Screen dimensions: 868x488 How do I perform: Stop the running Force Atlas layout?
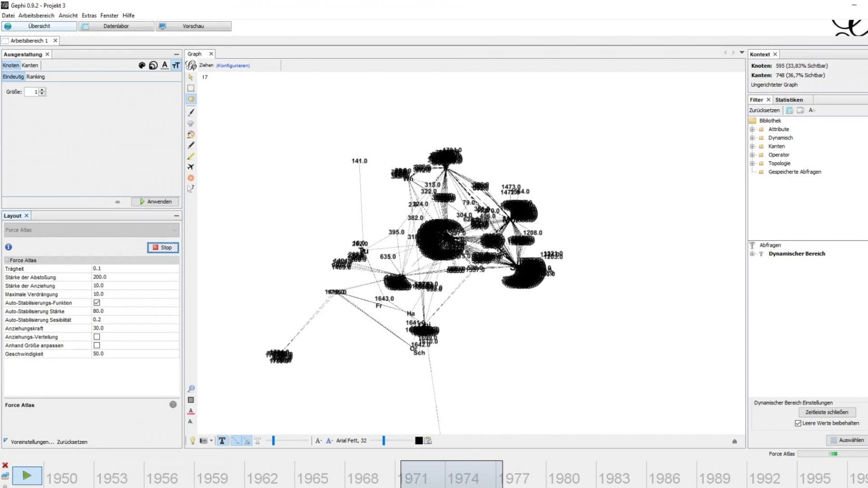[x=163, y=248]
